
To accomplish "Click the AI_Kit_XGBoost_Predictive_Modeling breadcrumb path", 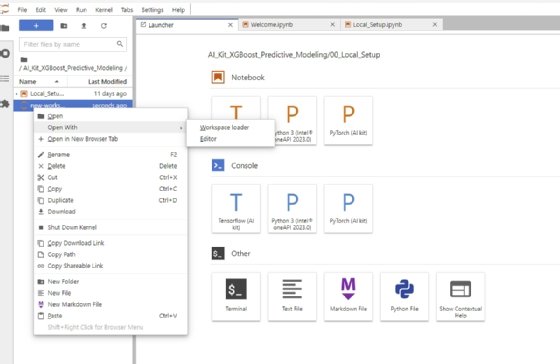I will click(x=72, y=68).
